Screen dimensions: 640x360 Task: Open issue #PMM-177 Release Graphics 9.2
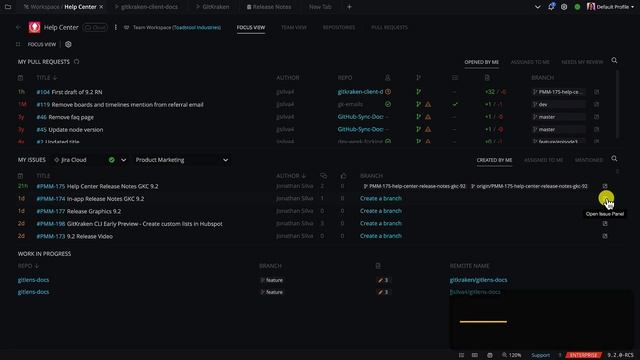pos(79,211)
